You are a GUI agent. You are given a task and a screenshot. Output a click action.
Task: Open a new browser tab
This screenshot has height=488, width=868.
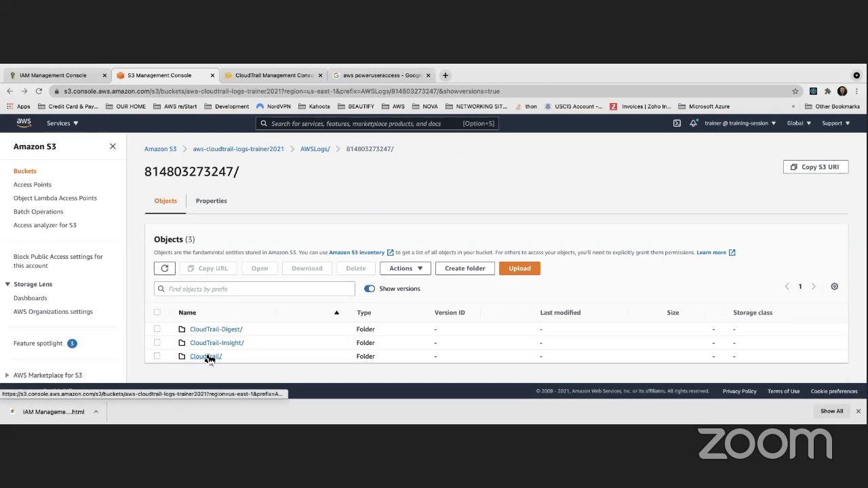[x=445, y=75]
